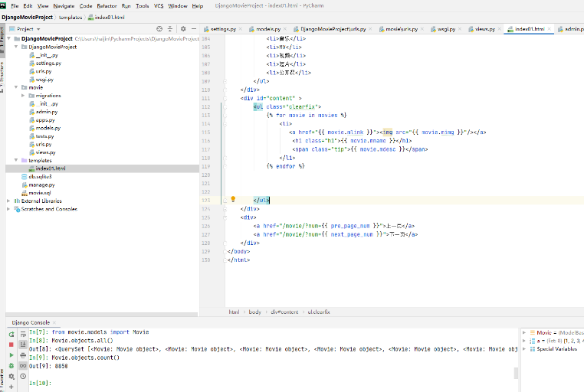Open the File menu
This screenshot has width=584, height=392.
(15, 5)
